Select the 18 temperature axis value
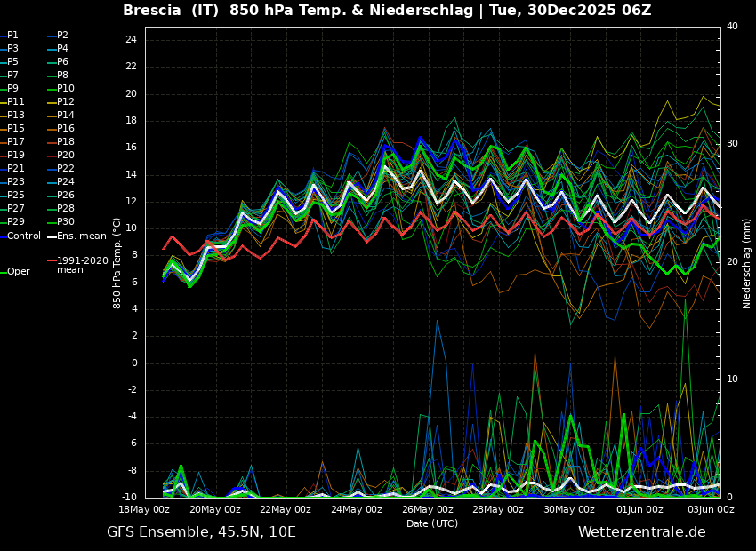756x551 pixels. pos(131,120)
